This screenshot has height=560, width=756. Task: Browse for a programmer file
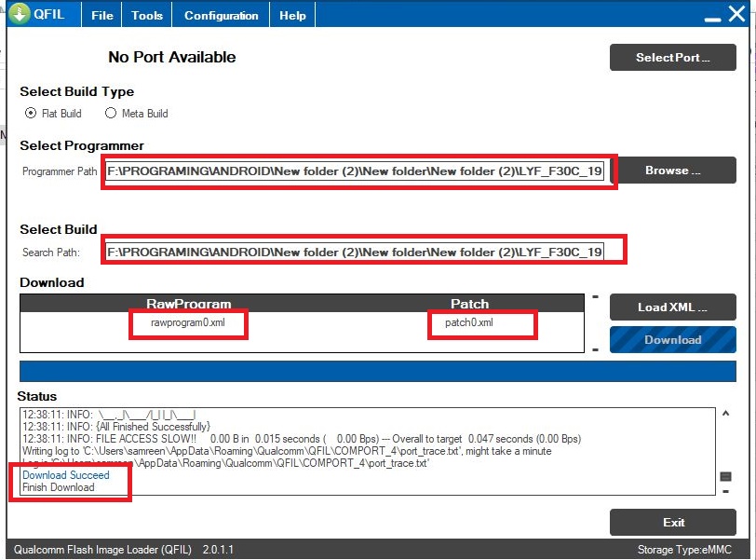coord(672,171)
